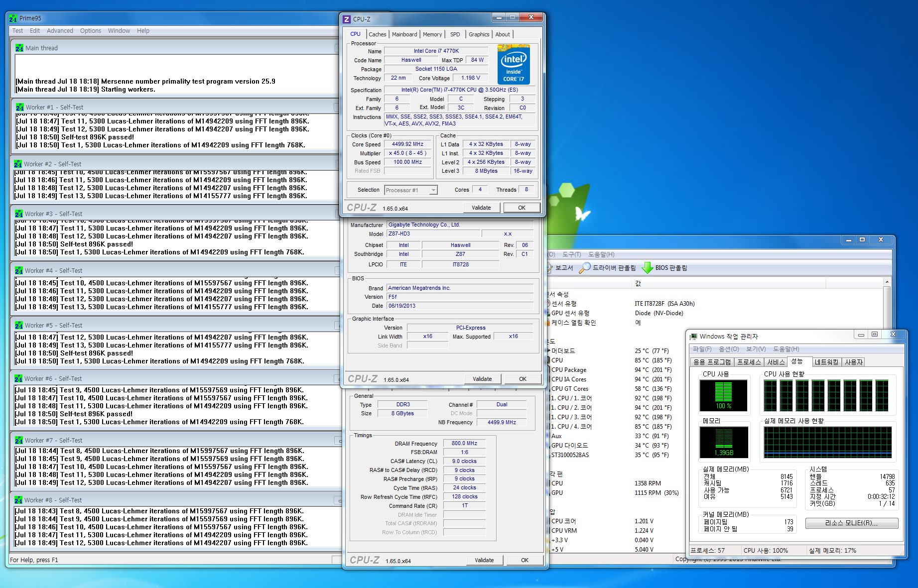Switch to the 사용자 tab in Task Manager
This screenshot has width=918, height=588.
coord(854,362)
